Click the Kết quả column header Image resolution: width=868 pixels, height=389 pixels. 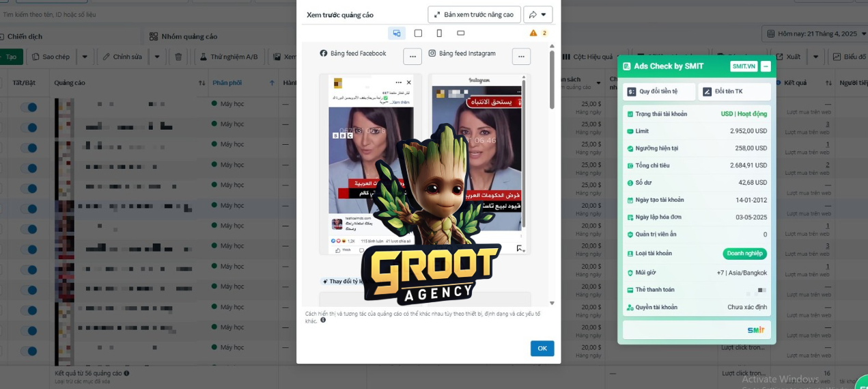coord(796,83)
